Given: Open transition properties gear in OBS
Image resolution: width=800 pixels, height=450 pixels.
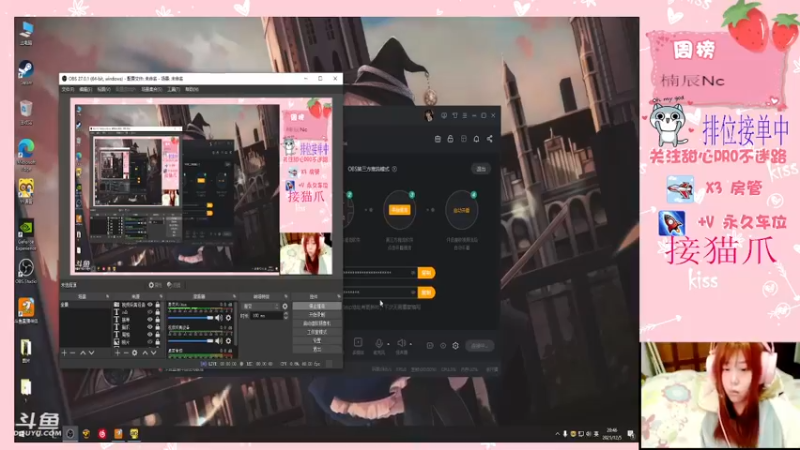Looking at the screenshot, I should 285,307.
